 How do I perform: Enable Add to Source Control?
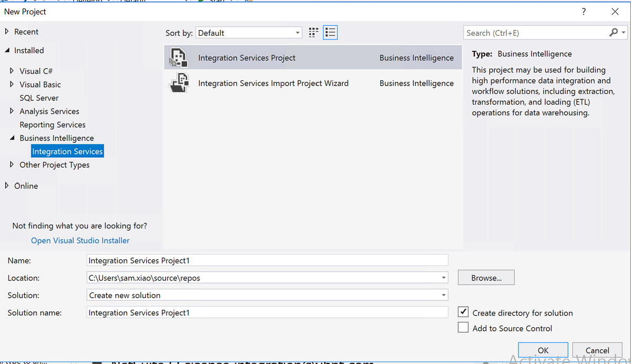pos(463,327)
